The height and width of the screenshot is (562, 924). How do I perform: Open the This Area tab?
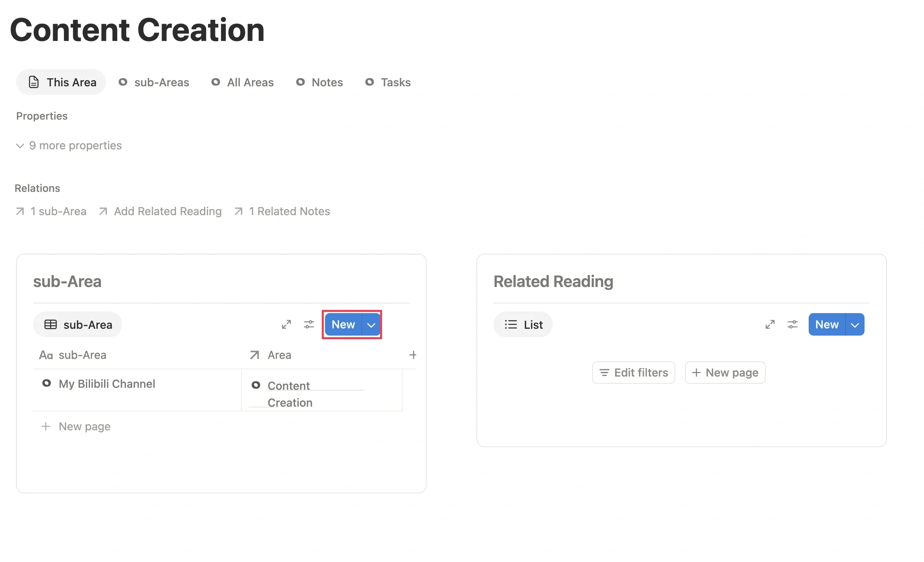[61, 82]
